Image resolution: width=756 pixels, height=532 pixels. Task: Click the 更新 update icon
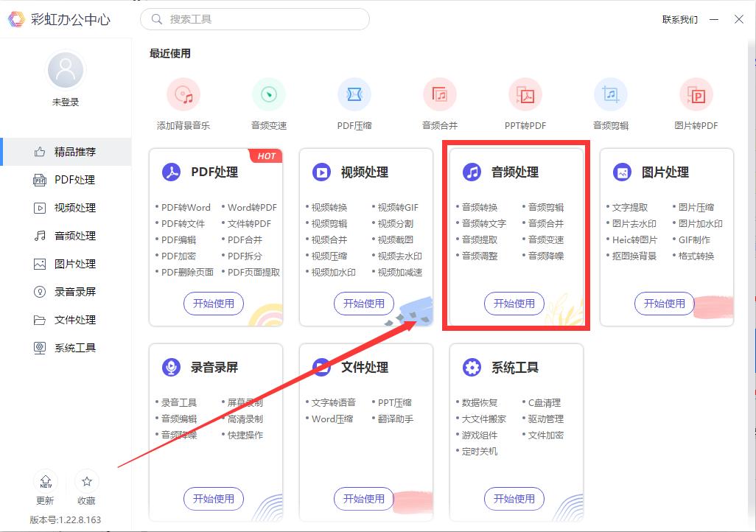click(x=46, y=483)
